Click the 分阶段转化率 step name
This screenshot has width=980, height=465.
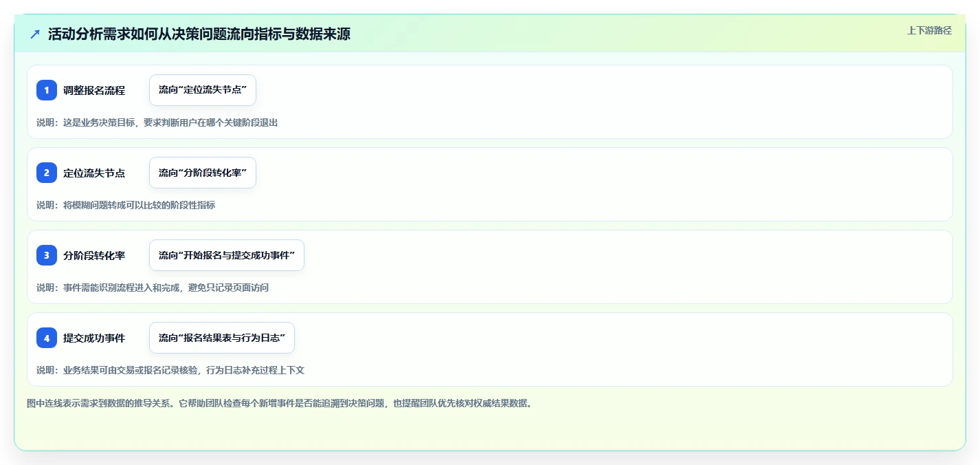click(x=94, y=255)
